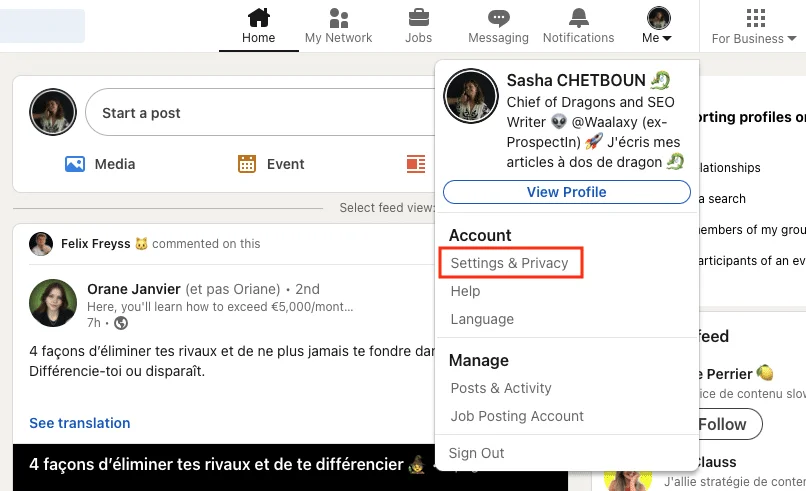The image size is (806, 491).
Task: Click the globe visibility icon on post
Action: [121, 323]
